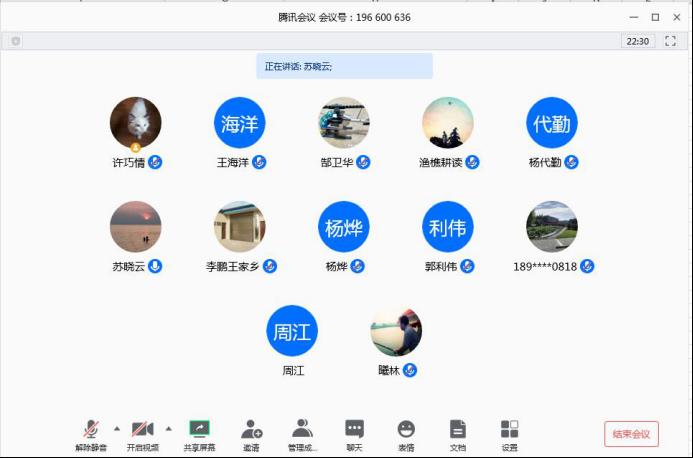
Task: Click the red 结束会议 end meeting button
Action: (x=631, y=434)
